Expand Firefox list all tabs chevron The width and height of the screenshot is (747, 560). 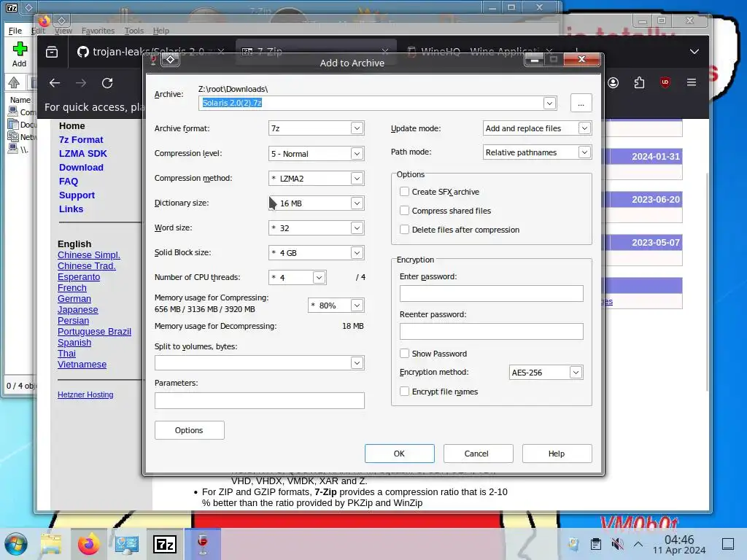click(x=694, y=52)
